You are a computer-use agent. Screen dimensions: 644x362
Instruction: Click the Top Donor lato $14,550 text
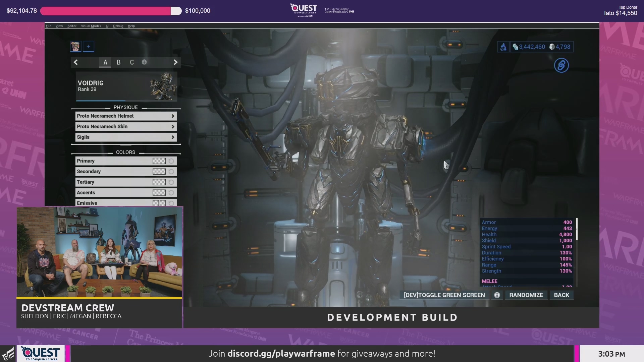click(621, 11)
